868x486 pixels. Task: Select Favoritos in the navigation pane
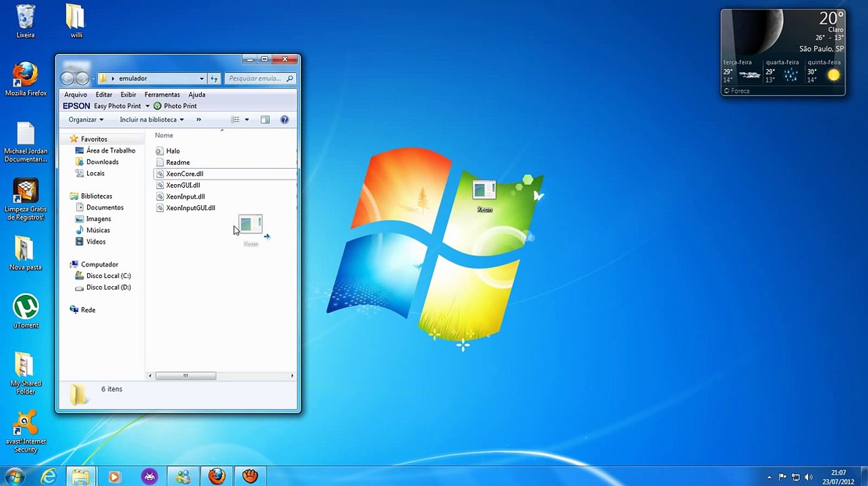coord(94,139)
